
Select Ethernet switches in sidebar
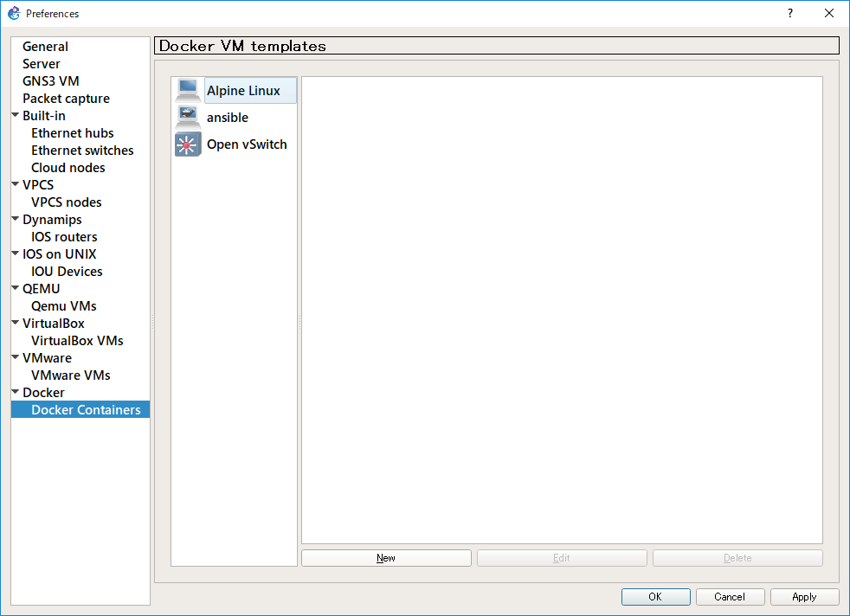(x=82, y=151)
